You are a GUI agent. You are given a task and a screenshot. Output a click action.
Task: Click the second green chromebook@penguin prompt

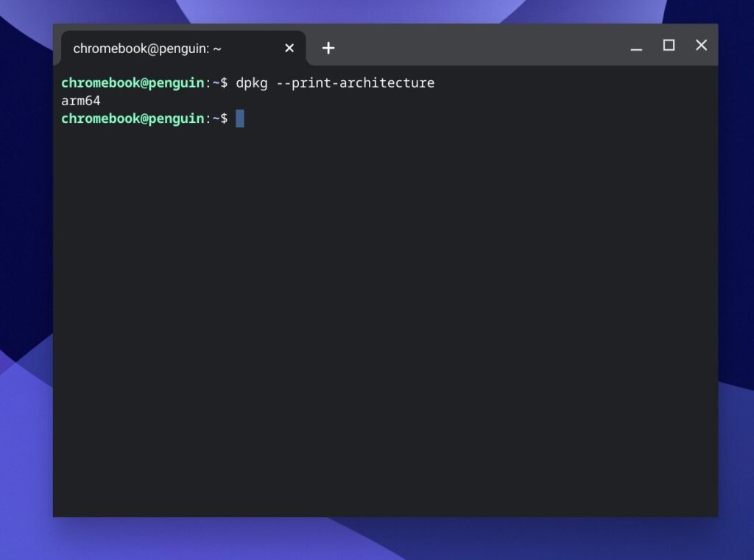(x=133, y=118)
